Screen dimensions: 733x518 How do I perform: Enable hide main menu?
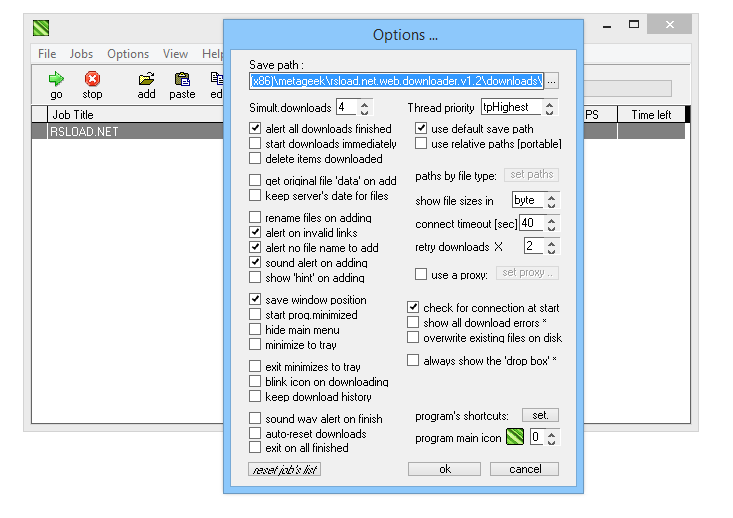point(255,329)
